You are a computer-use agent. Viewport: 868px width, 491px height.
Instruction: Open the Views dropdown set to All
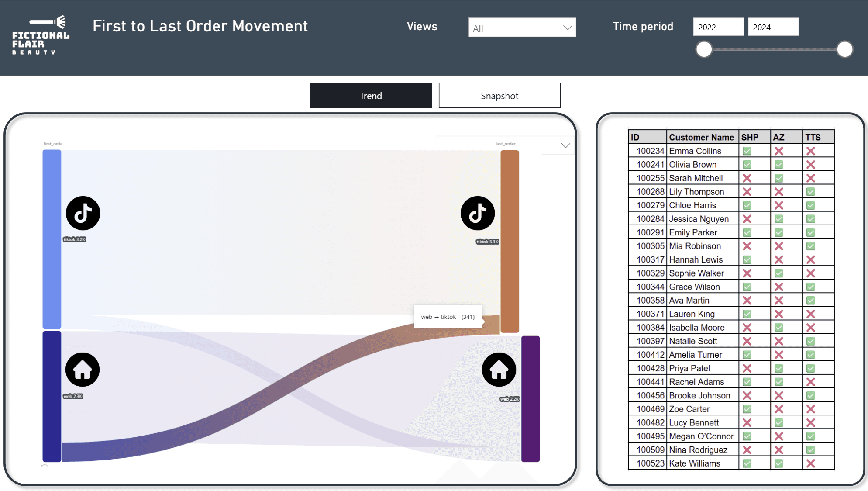click(515, 28)
